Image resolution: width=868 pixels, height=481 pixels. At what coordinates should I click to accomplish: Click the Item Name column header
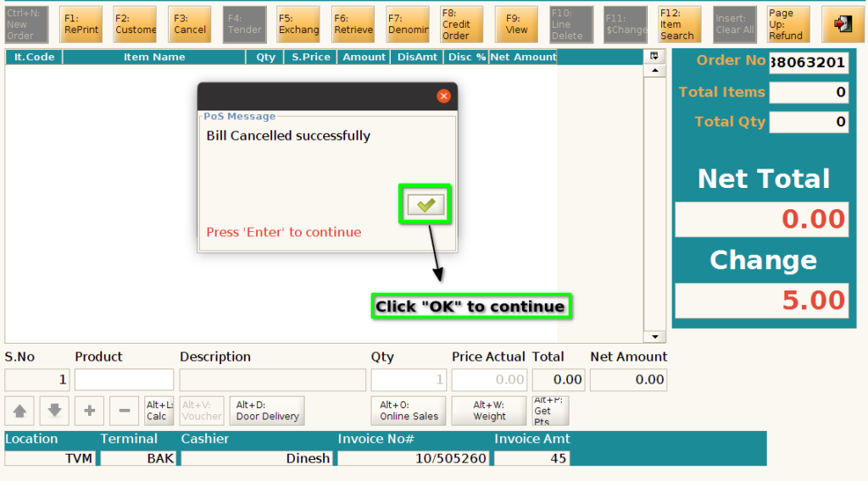154,57
